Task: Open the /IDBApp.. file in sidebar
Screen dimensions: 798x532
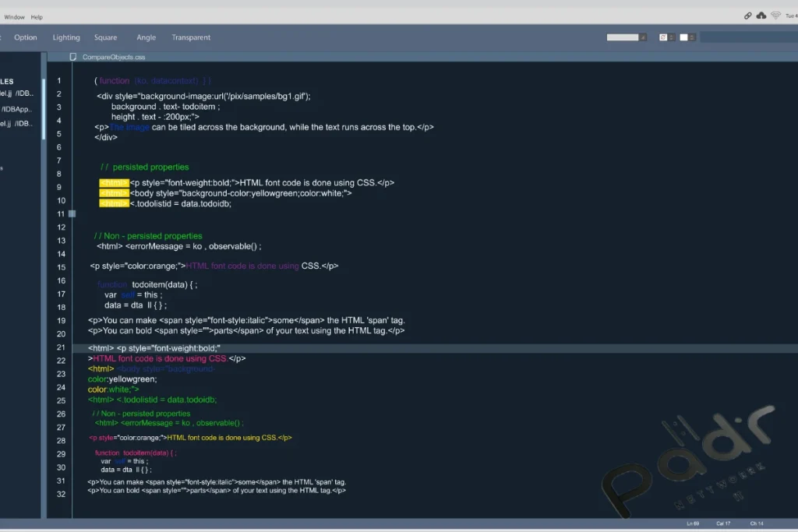Action: point(16,109)
